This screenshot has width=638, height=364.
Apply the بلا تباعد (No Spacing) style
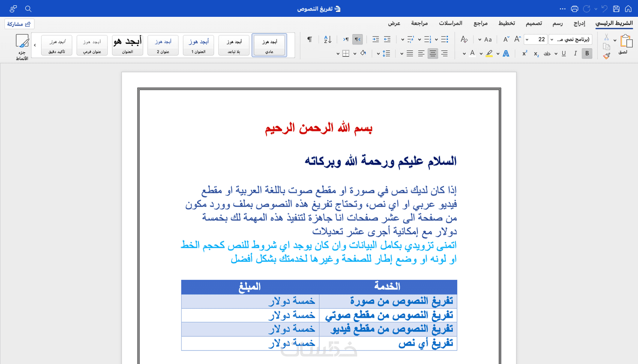pos(234,45)
